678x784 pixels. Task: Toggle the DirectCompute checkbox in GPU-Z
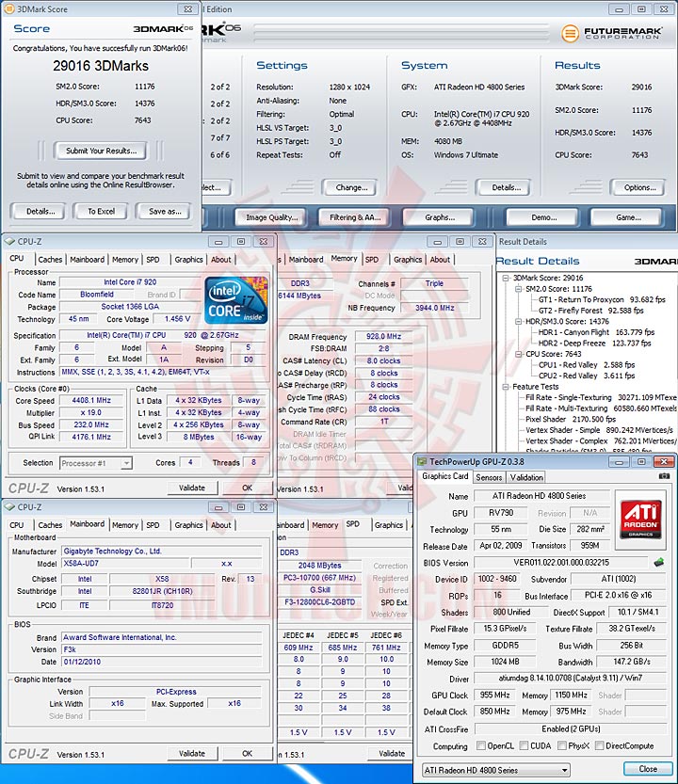[x=600, y=745]
